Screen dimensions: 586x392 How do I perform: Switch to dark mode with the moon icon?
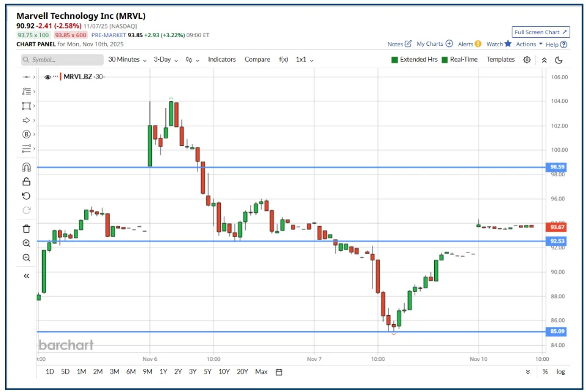click(559, 59)
